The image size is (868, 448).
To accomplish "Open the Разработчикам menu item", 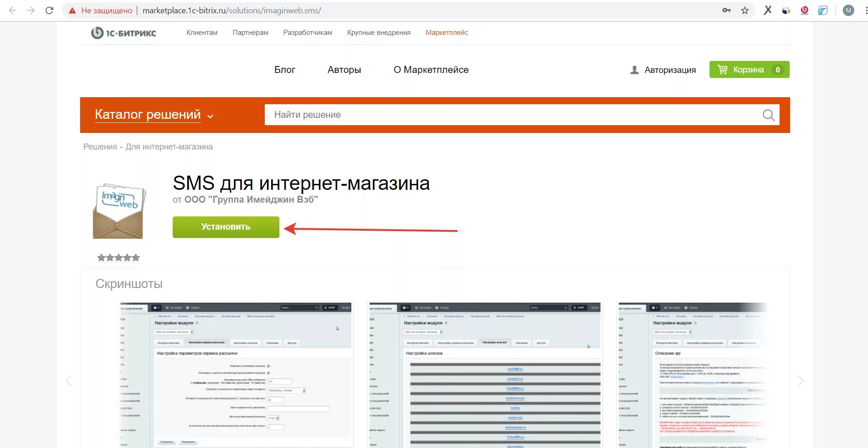I will pyautogui.click(x=308, y=33).
